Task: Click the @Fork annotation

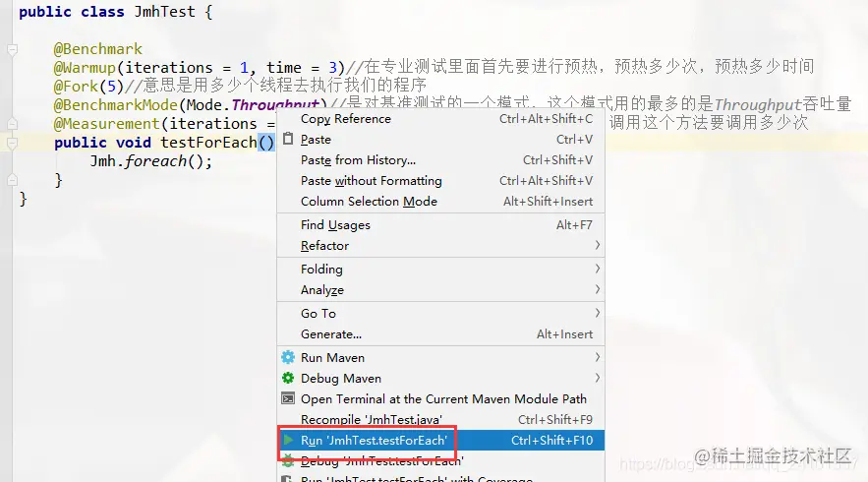Action: coord(76,87)
